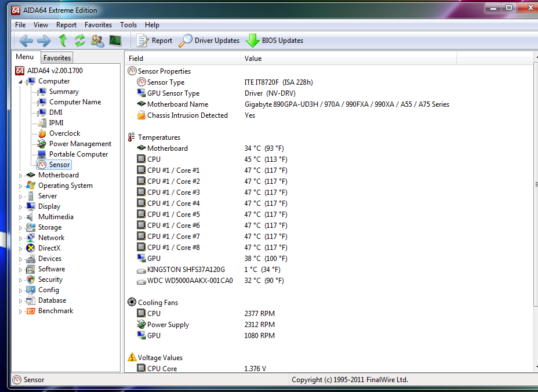
Task: Click the green up-level arrow icon
Action: click(x=63, y=41)
